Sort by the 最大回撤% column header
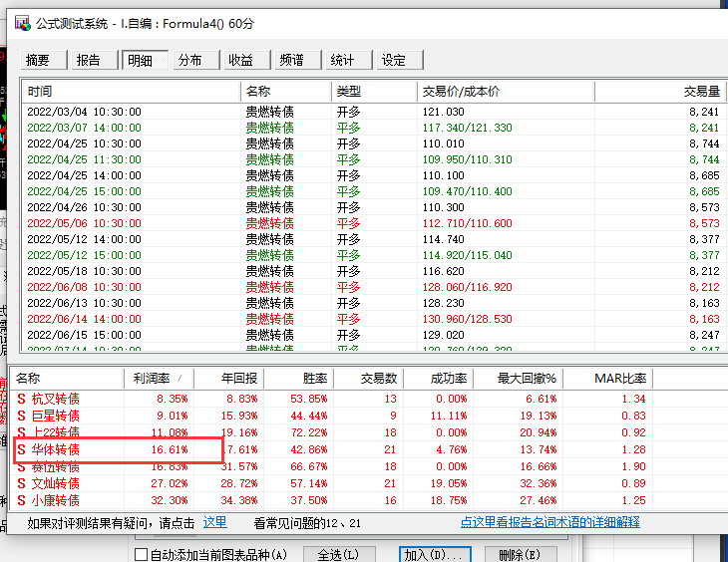Screen dimensions: 728x562 (x=519, y=379)
